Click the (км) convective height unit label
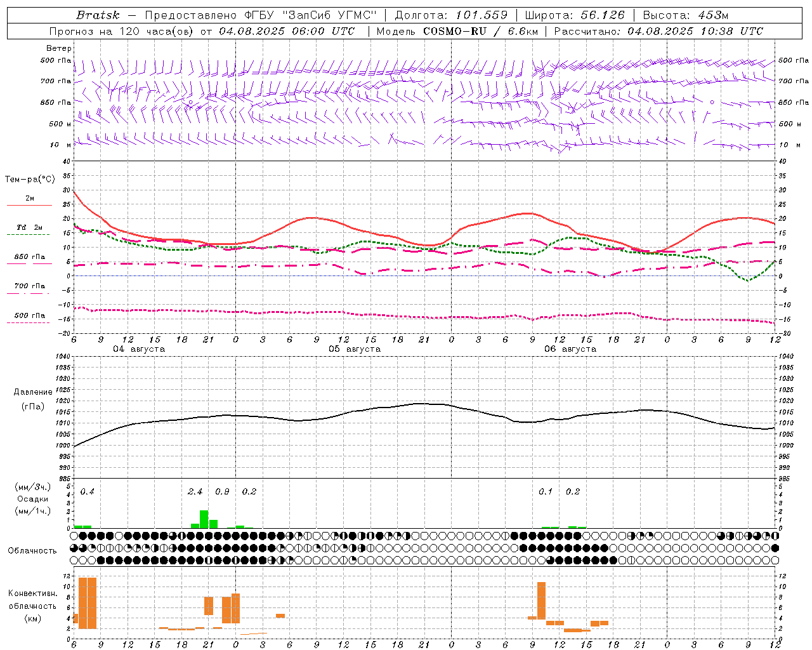Viewport: 812px width, 650px height. 33,618
